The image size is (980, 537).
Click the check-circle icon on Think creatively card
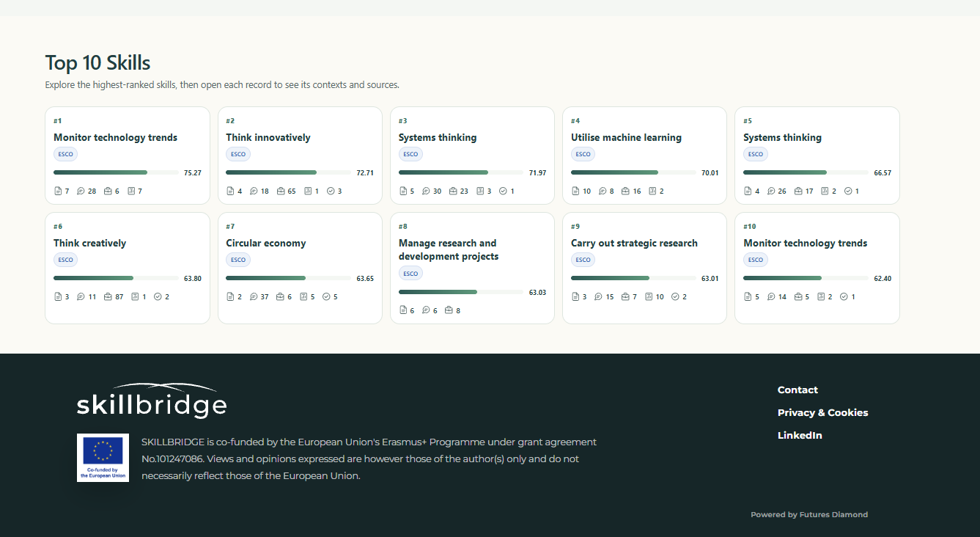(158, 296)
